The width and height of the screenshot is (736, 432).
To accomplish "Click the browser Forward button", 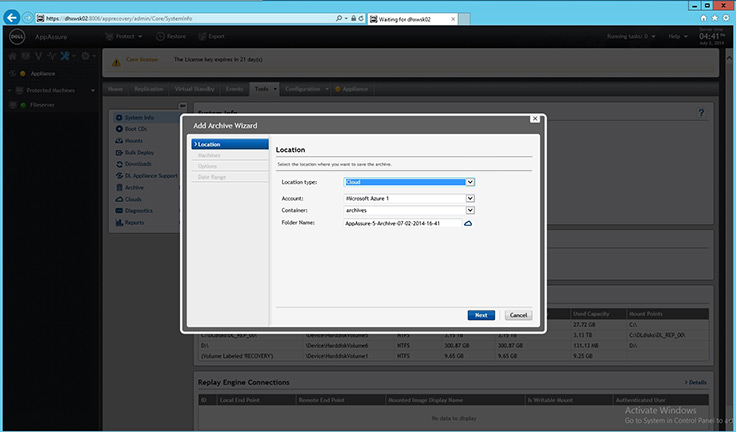I will [28, 18].
